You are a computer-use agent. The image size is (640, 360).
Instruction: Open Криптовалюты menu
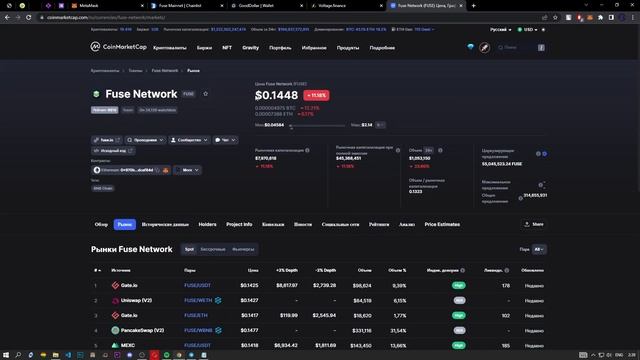[x=170, y=48]
